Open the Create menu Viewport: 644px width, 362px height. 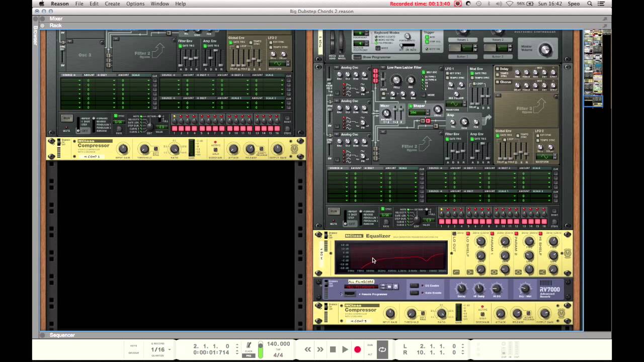tap(112, 4)
